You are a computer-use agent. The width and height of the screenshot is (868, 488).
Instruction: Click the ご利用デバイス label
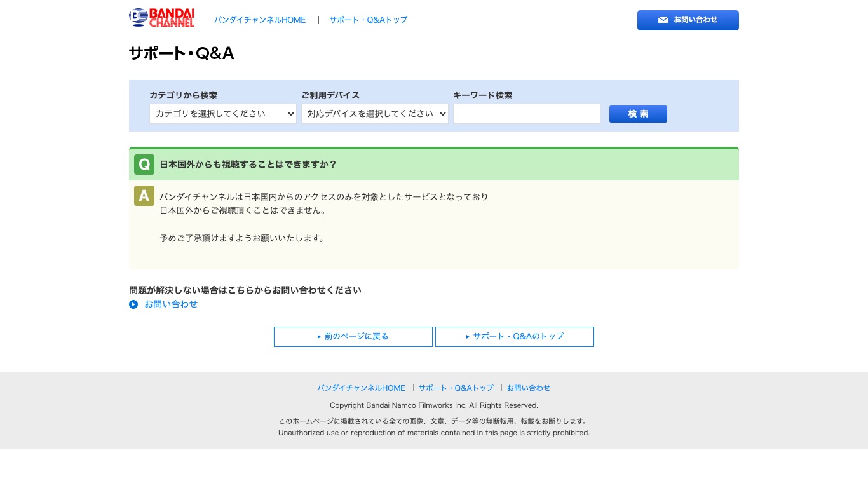(x=330, y=95)
